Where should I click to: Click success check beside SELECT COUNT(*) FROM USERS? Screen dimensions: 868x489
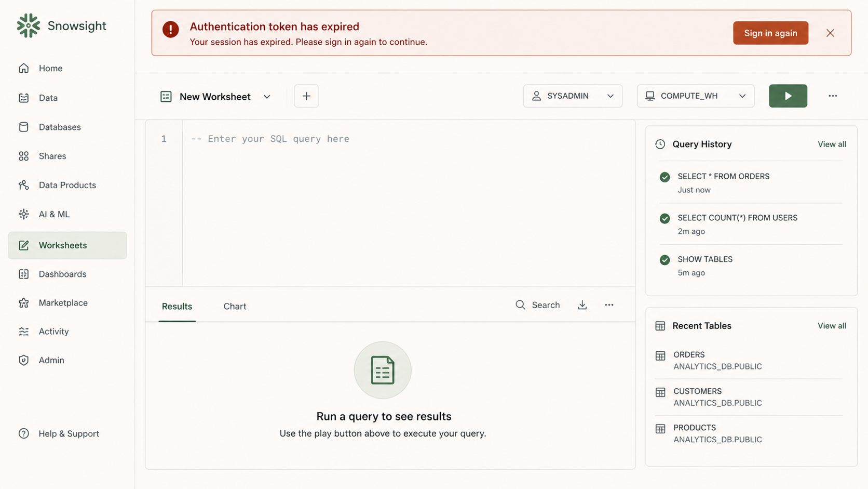(x=664, y=219)
